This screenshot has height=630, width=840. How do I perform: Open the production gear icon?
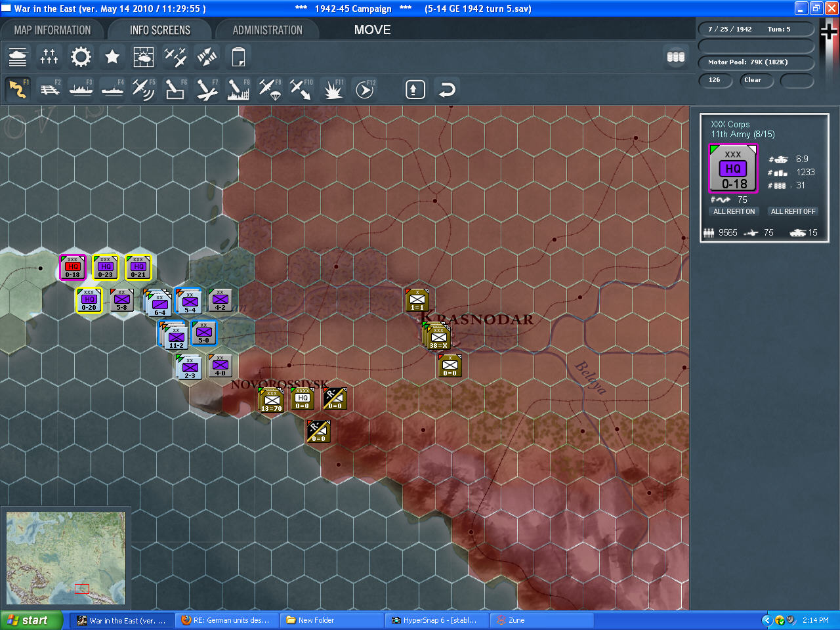(x=81, y=57)
